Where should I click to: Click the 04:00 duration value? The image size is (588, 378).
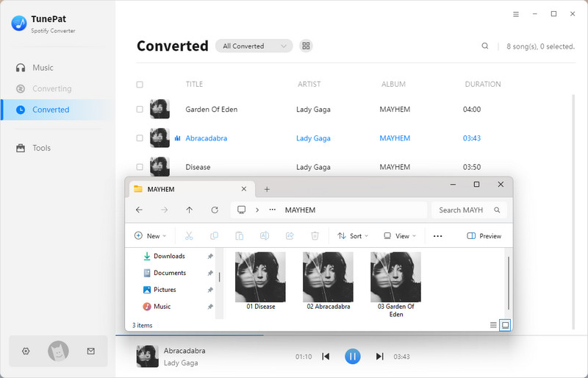pos(472,110)
